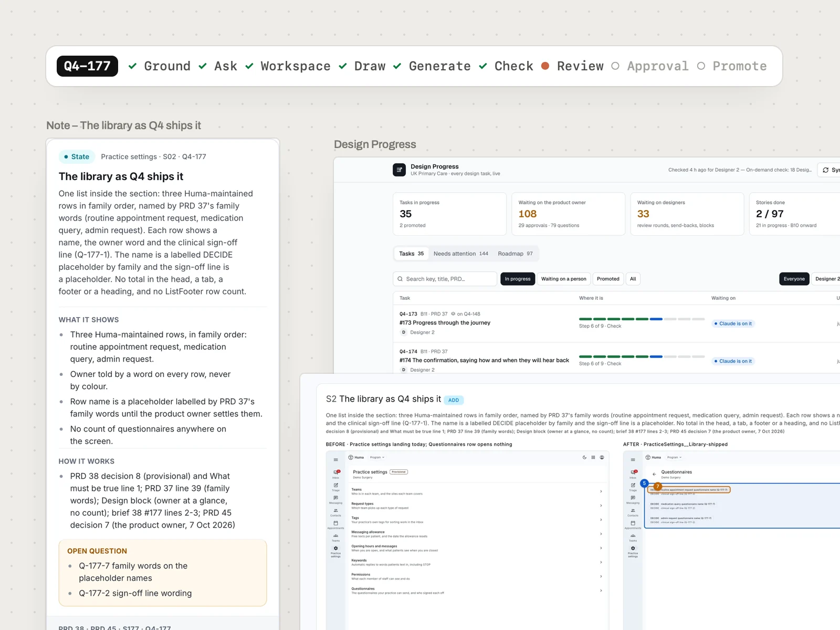This screenshot has height=630, width=840.
Task: Expand the Request types row chevron
Action: click(x=601, y=506)
